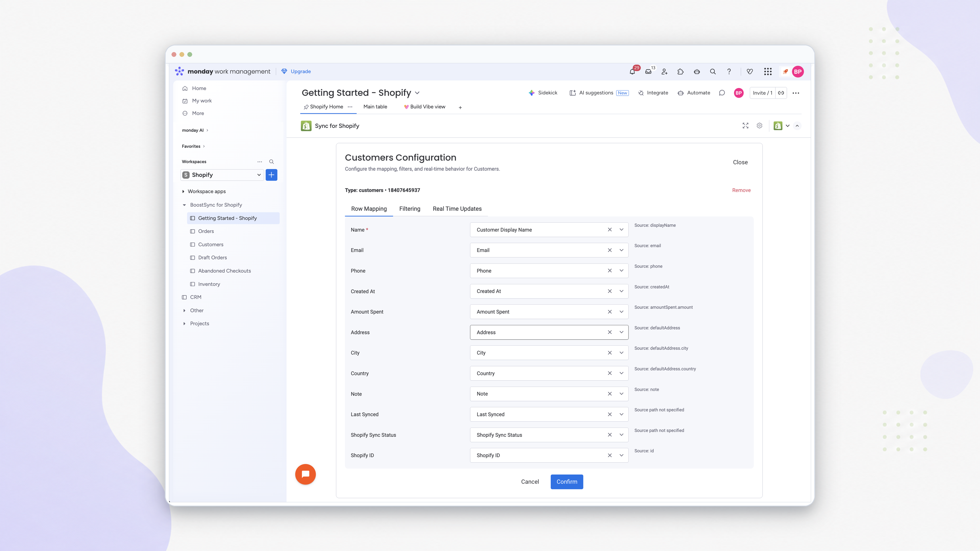Screen dimensions: 980x551
Task: Clear the Email column mapping
Action: pos(610,250)
